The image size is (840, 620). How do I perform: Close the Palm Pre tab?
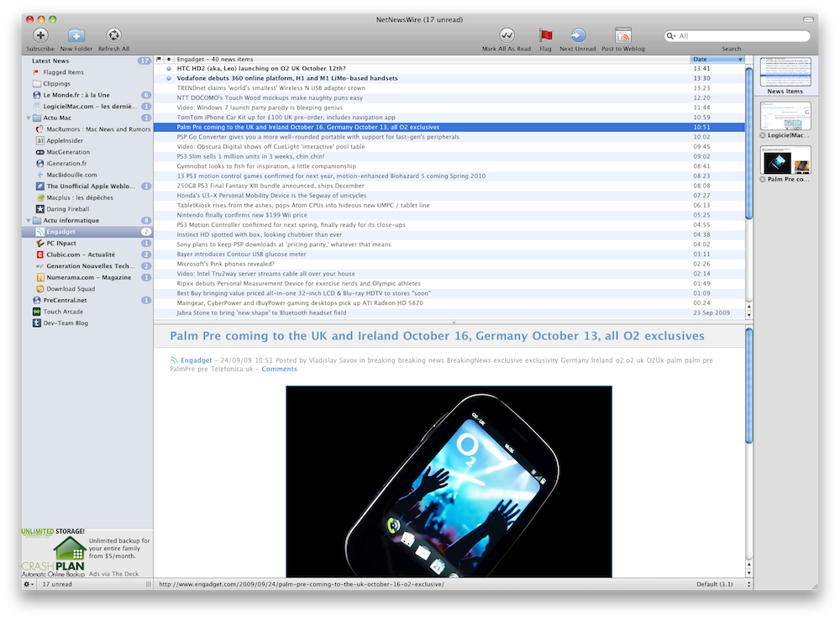[763, 180]
